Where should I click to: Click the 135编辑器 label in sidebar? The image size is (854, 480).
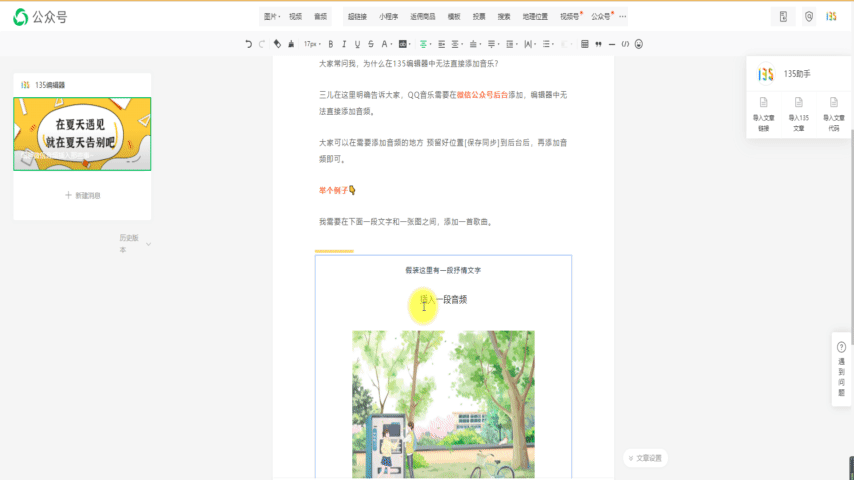coord(50,85)
